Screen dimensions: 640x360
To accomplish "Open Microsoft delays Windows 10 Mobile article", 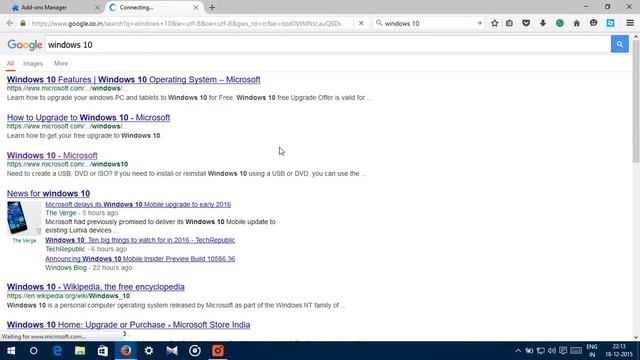I will (138, 204).
